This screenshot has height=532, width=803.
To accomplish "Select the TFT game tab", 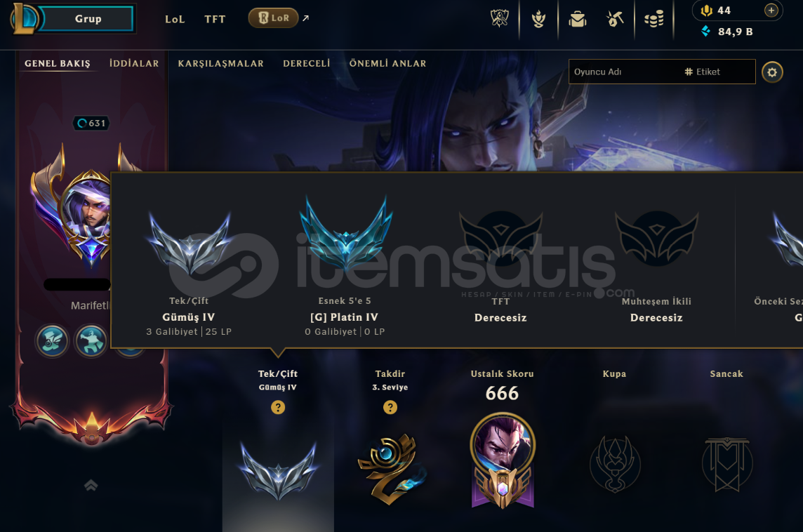I will click(x=215, y=20).
